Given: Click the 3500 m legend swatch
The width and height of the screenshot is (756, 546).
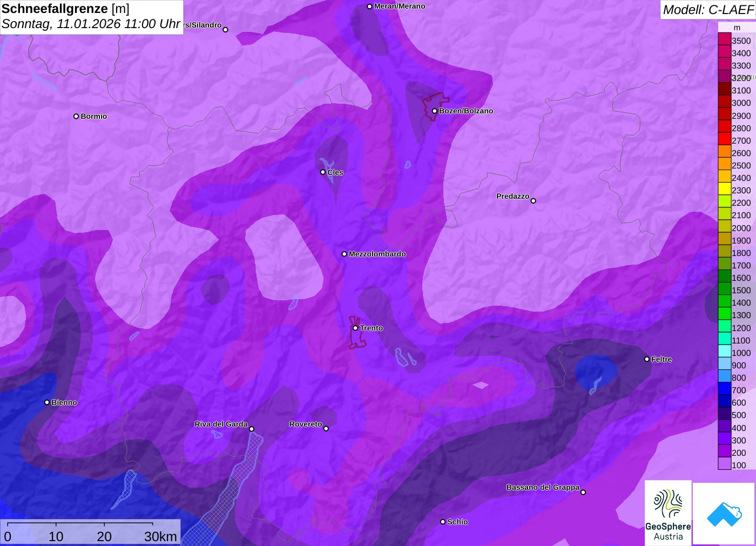Looking at the screenshot, I should click(724, 39).
